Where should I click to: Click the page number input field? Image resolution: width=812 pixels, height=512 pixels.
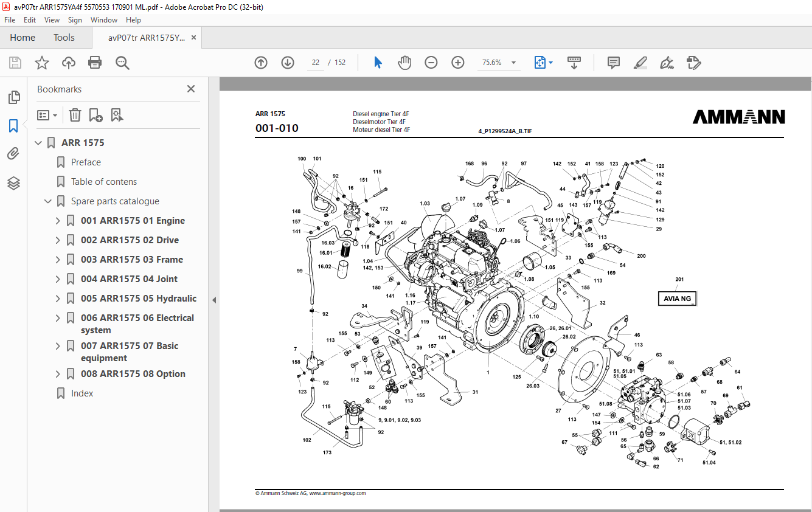316,63
